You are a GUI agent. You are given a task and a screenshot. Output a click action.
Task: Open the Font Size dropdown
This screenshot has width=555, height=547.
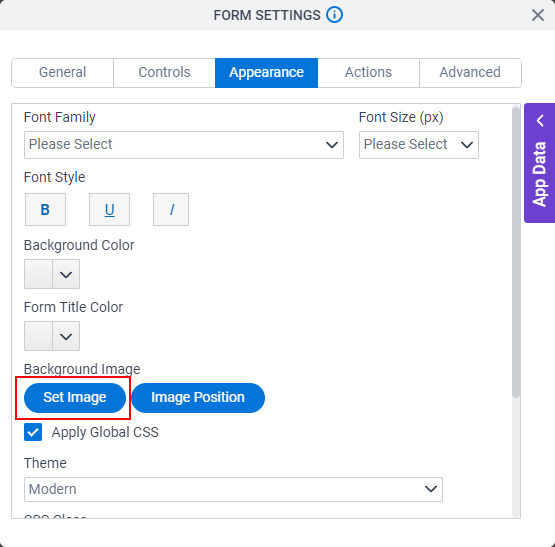(x=419, y=145)
